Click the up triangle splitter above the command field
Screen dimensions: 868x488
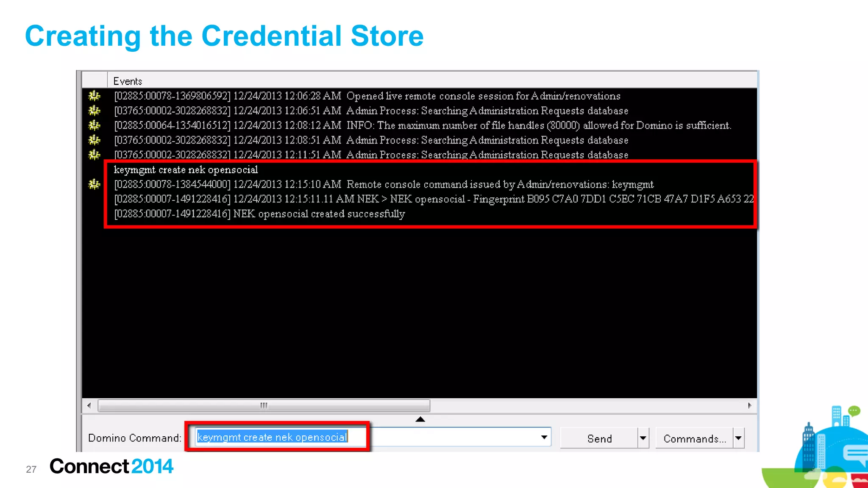pos(420,419)
